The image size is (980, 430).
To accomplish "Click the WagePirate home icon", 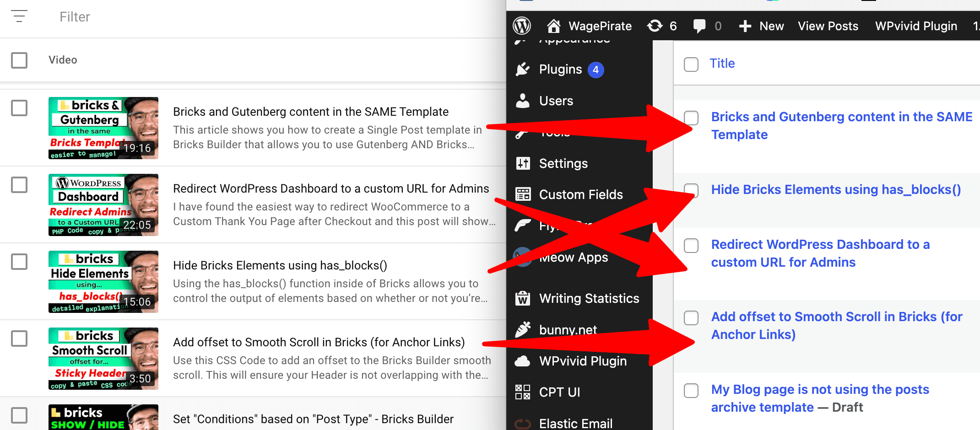I will [554, 26].
